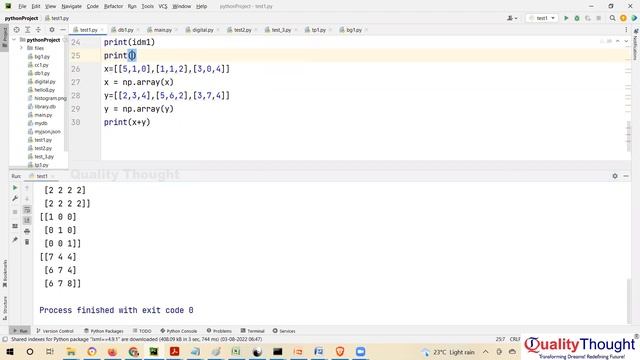This screenshot has width=640, height=360.
Task: Click stop square in Run panel
Action: click(15, 212)
